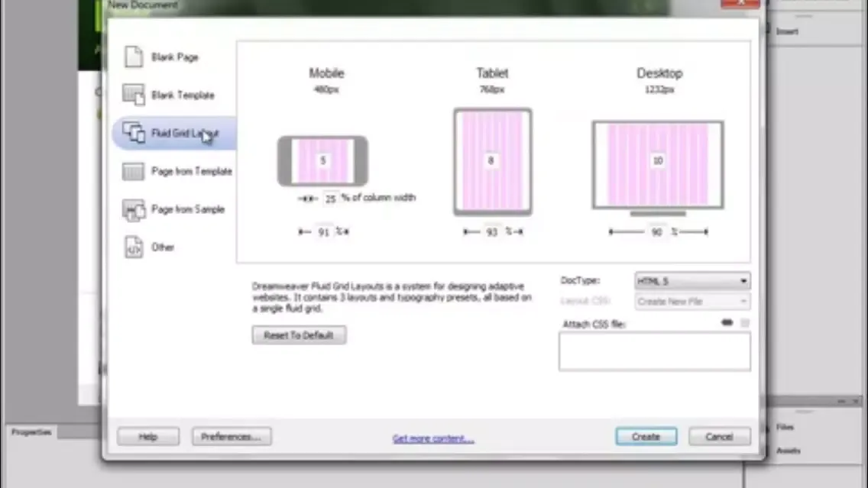This screenshot has width=868, height=488.
Task: Click the Cancel button
Action: (720, 437)
